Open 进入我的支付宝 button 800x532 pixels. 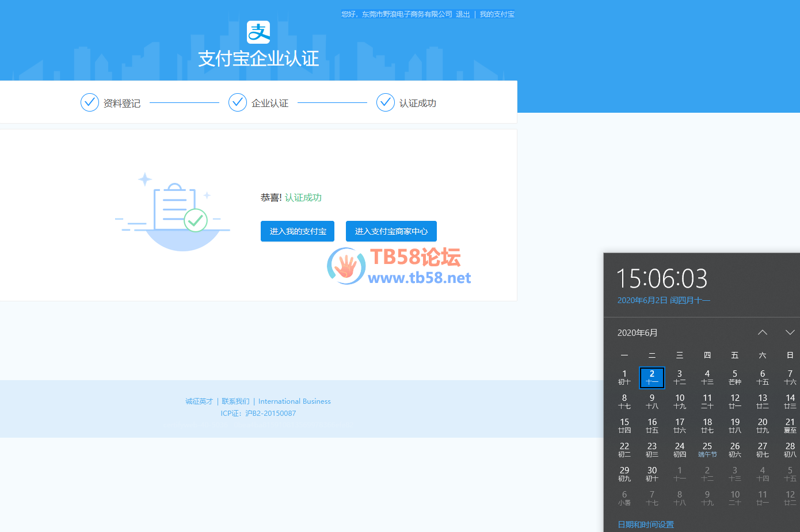click(x=298, y=231)
